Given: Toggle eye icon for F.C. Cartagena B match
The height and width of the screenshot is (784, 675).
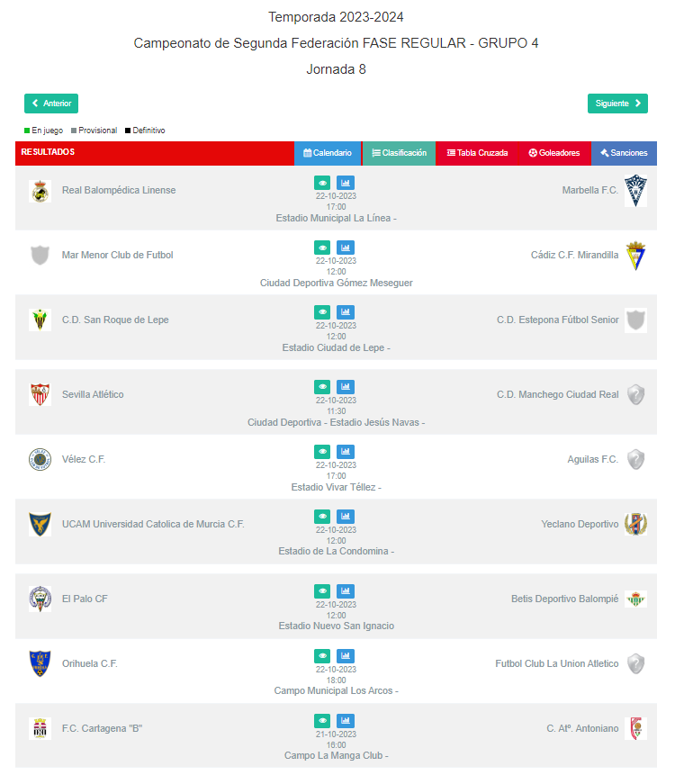Looking at the screenshot, I should coord(322,720).
